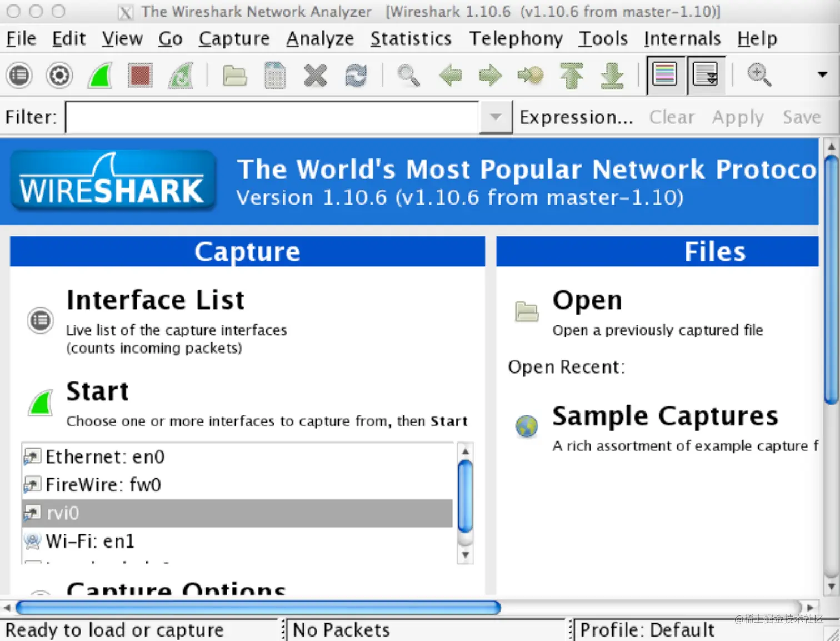Select FireWire: fw0 interface
The height and width of the screenshot is (641, 840).
coord(237,485)
